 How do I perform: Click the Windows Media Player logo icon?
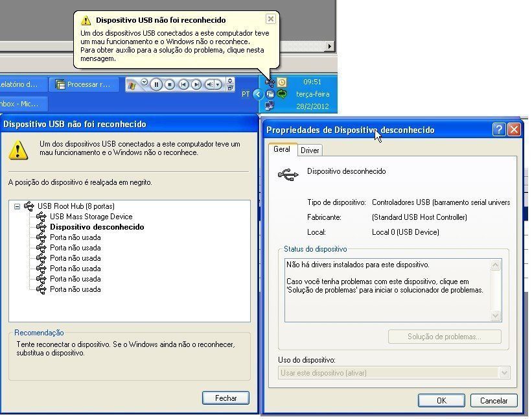pyautogui.click(x=132, y=86)
